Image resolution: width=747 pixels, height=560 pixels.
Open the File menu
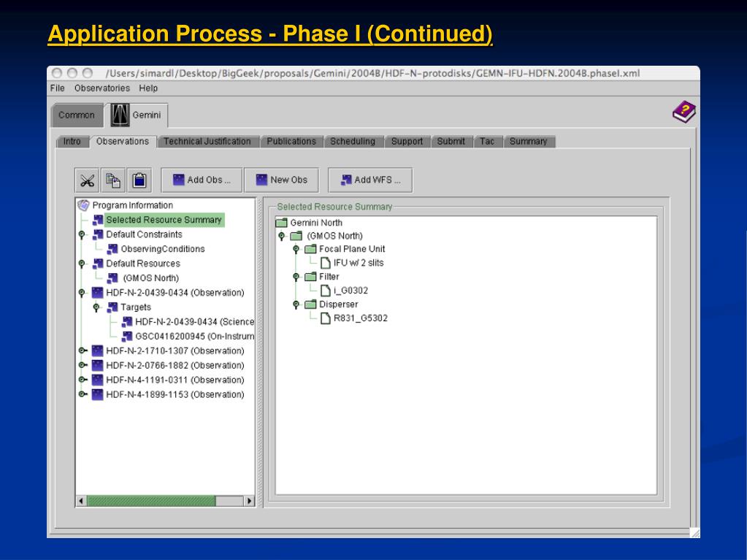(x=57, y=88)
